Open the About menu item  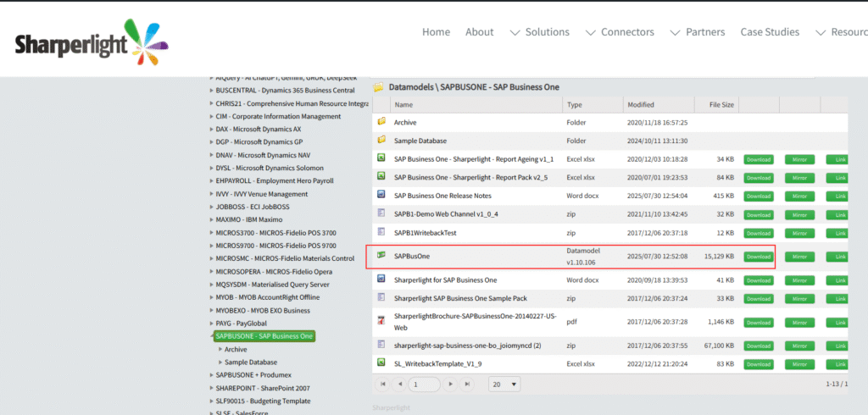pos(480,32)
